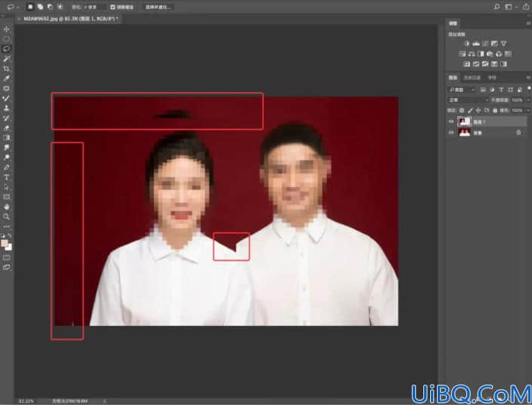The height and width of the screenshot is (405, 532).
Task: Select the Smudge/Blur tool
Action: point(7,148)
